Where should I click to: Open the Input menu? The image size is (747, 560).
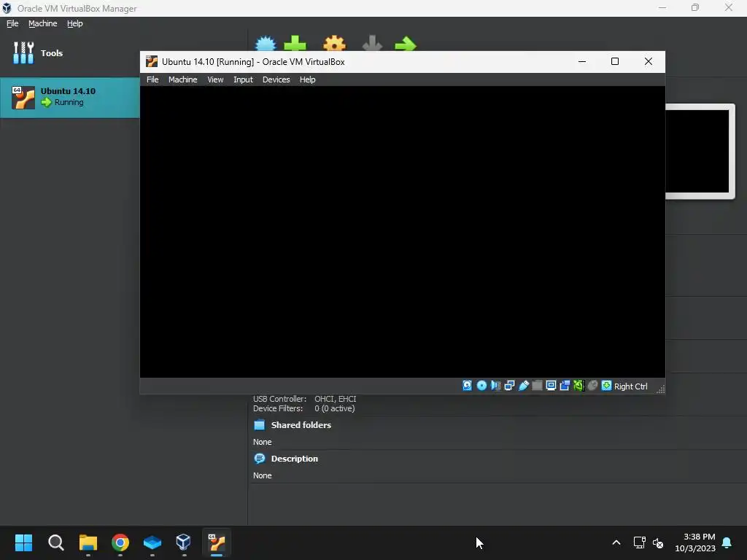(x=243, y=79)
